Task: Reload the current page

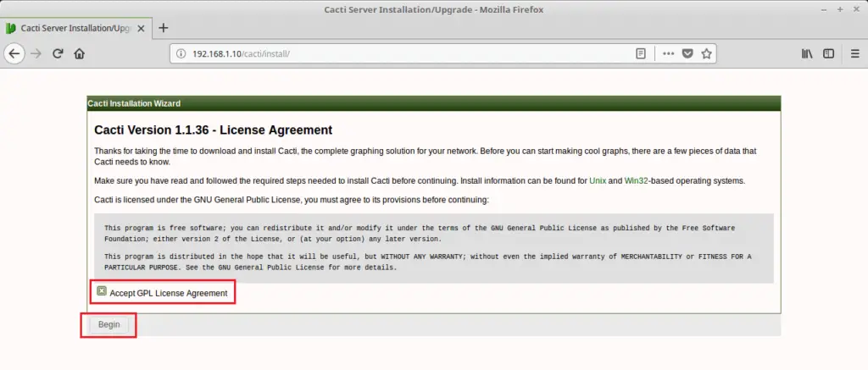Action: pos(58,53)
